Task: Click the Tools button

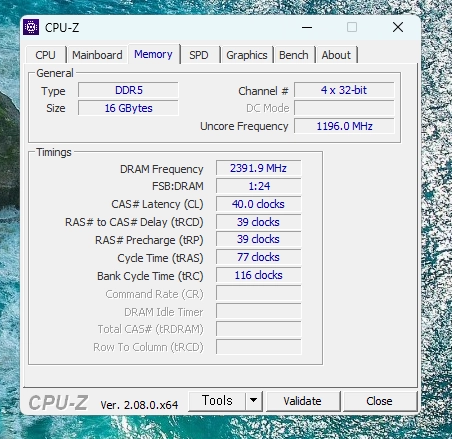Action: (217, 401)
